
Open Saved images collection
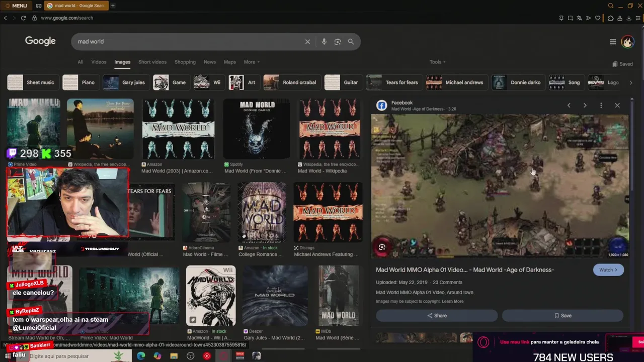[x=623, y=64]
